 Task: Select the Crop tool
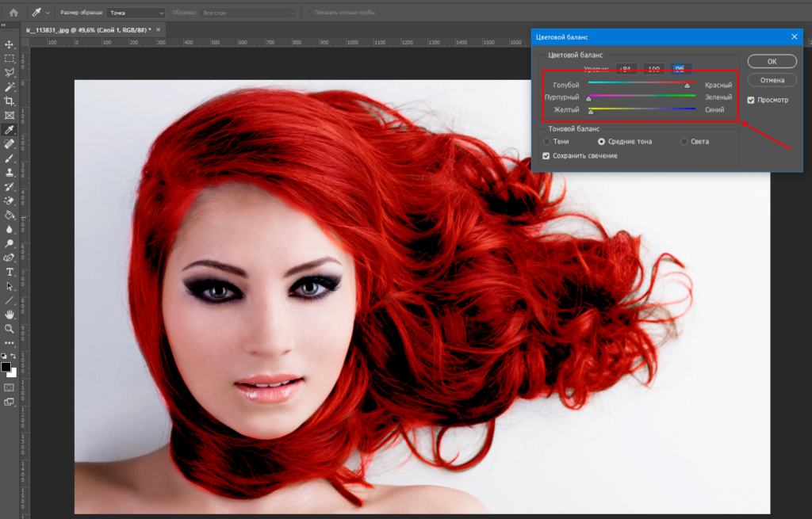click(10, 101)
